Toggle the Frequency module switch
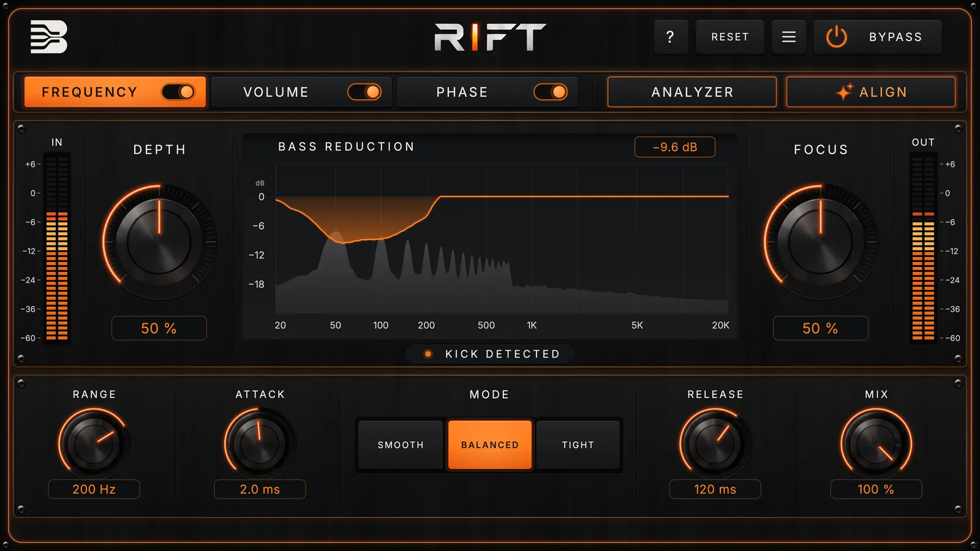This screenshot has height=551, width=980. click(x=178, y=92)
